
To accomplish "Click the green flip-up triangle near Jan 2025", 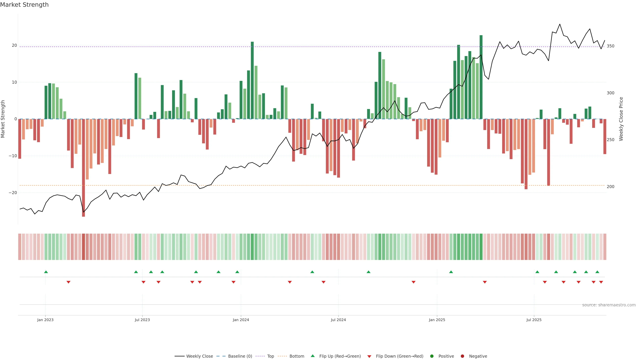I will point(451,272).
